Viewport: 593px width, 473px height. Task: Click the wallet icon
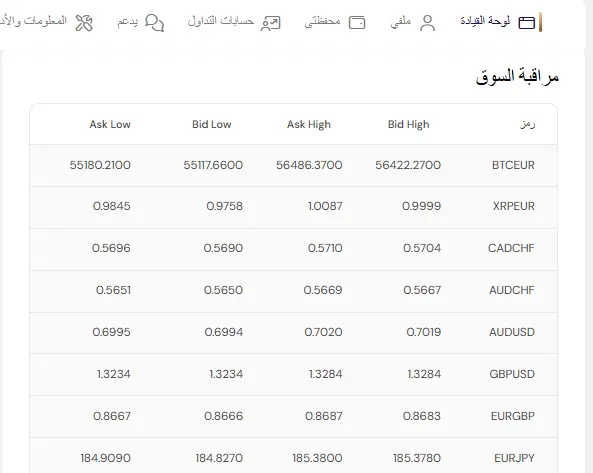pos(357,23)
